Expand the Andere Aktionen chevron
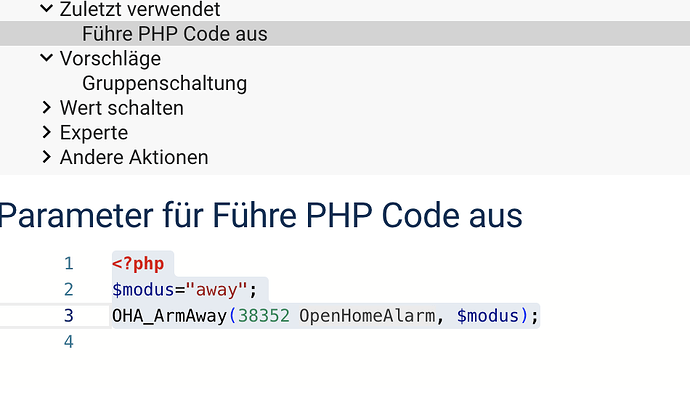Screen dimensions: 690x408 [x=47, y=157]
